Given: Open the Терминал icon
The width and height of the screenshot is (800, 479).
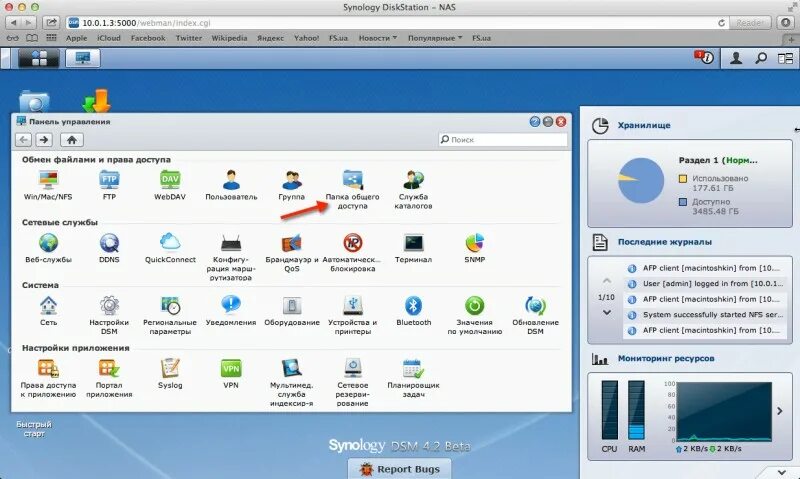Looking at the screenshot, I should coord(413,248).
